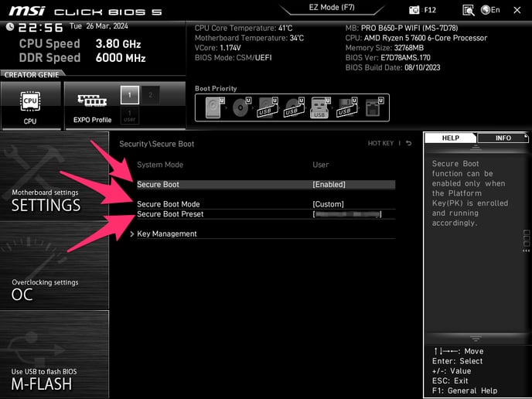Select the USB optical drive boot device icon

click(294, 107)
